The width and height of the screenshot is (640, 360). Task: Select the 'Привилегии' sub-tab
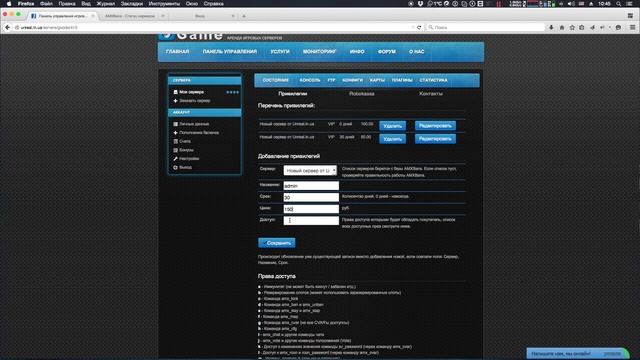point(293,94)
